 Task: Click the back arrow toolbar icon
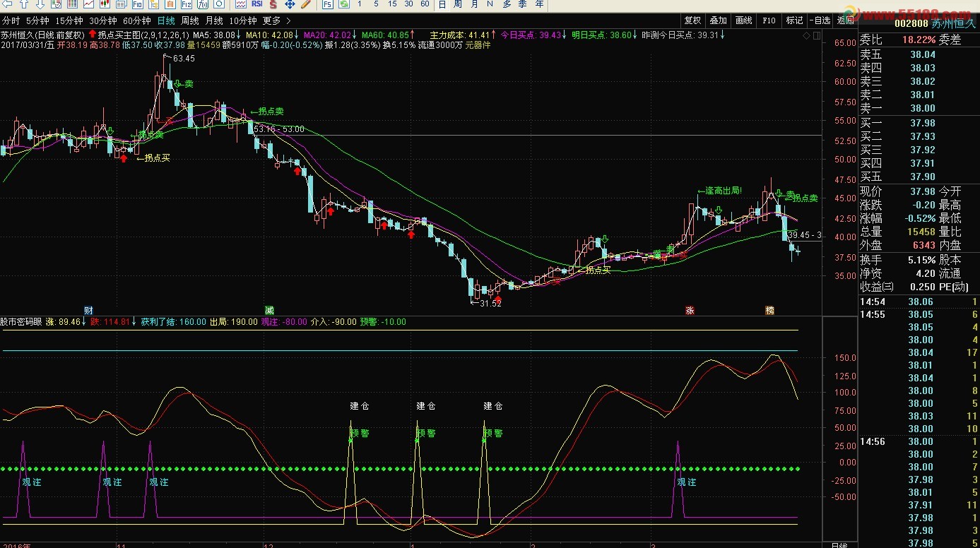[6, 4]
